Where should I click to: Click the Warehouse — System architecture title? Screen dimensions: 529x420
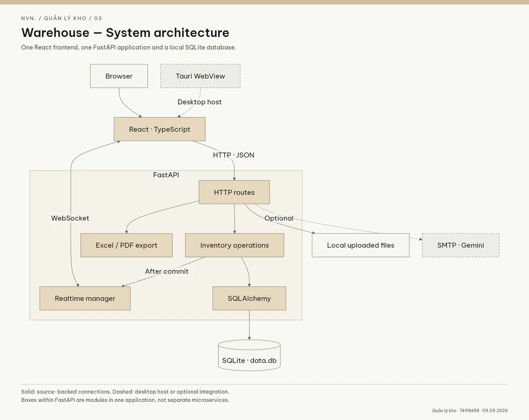pos(125,32)
